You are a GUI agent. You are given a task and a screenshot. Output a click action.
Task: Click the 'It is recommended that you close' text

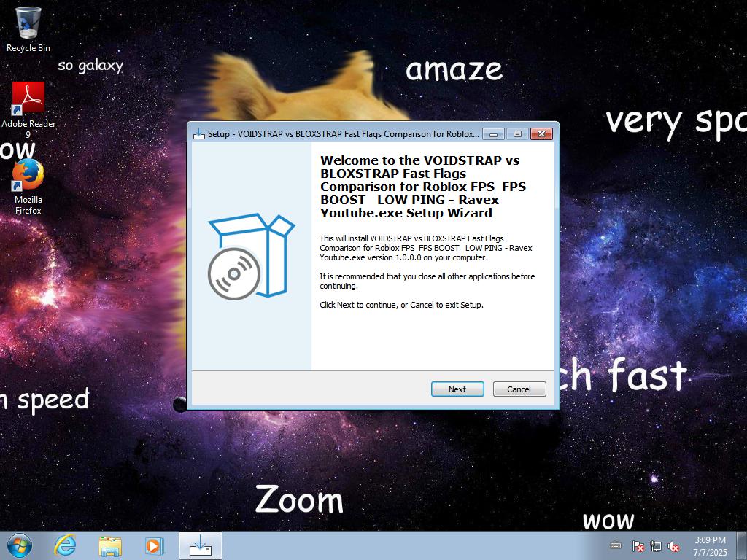pos(427,281)
